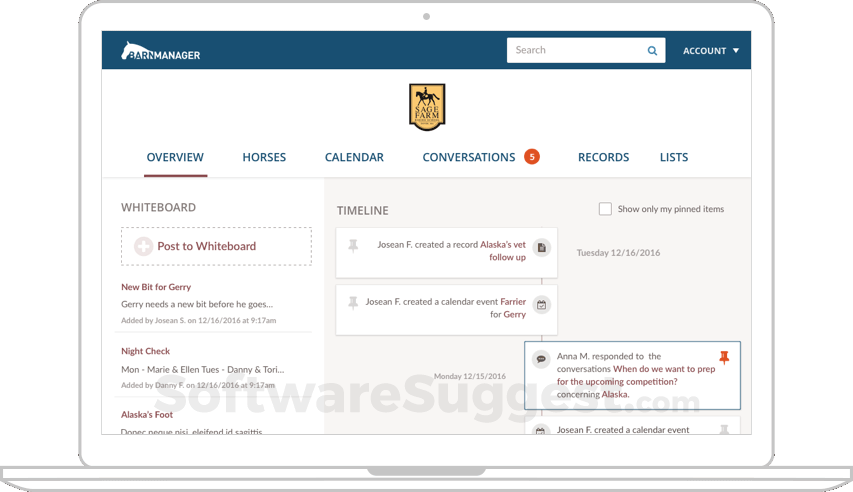Image resolution: width=853 pixels, height=492 pixels.
Task: Click text Mon - Marie & Ellen Tues - Danny & Tori
Action: click(202, 370)
